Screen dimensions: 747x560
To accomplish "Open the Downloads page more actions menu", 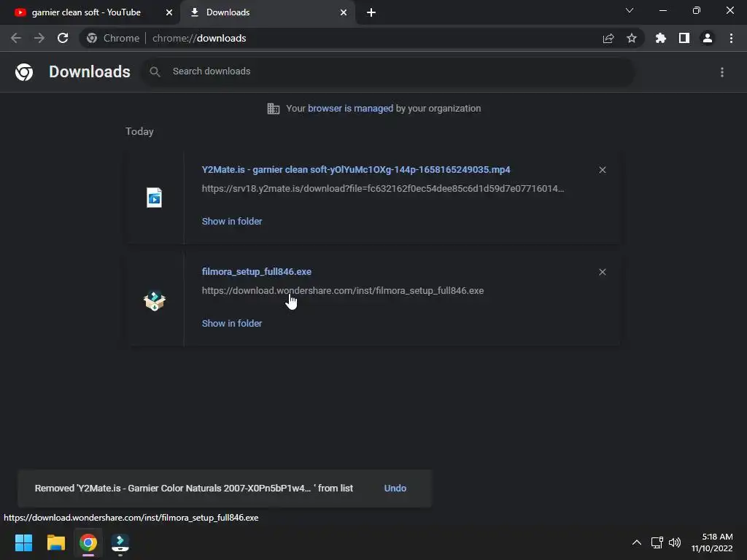I will click(722, 72).
